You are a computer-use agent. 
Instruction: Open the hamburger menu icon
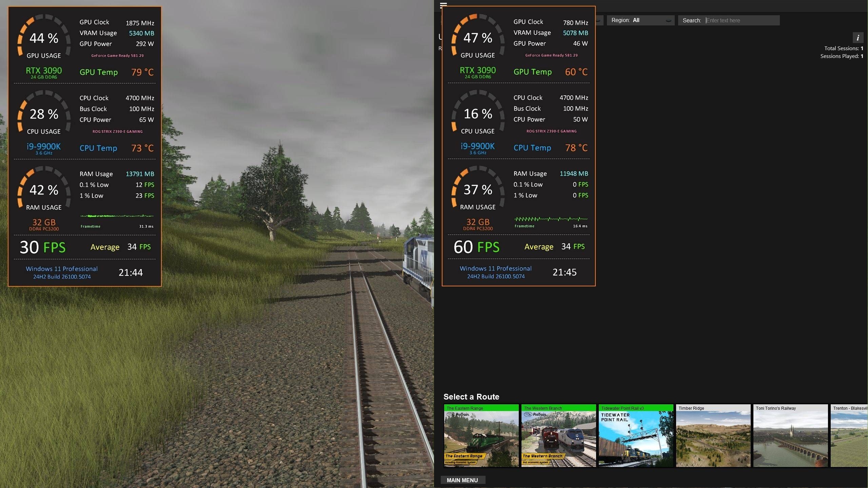[443, 5]
